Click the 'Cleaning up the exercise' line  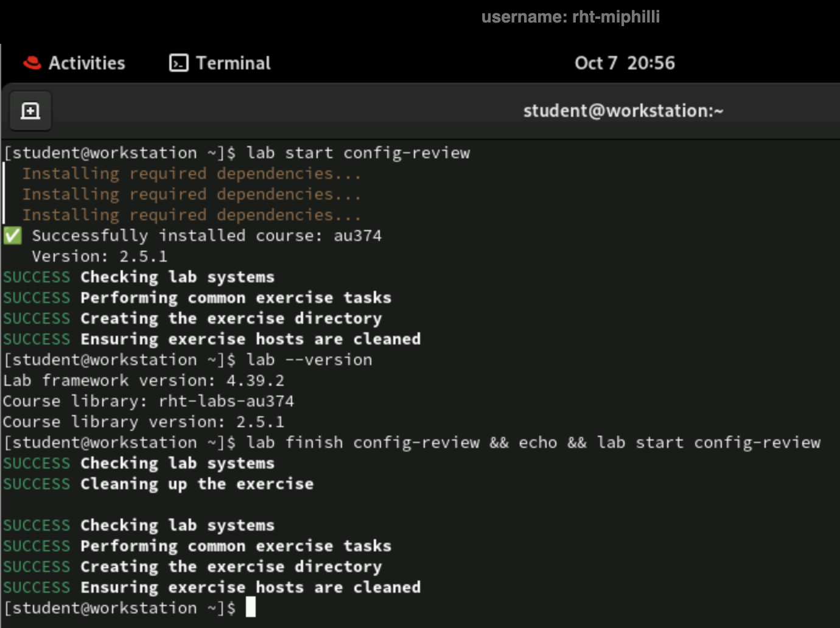coord(197,484)
